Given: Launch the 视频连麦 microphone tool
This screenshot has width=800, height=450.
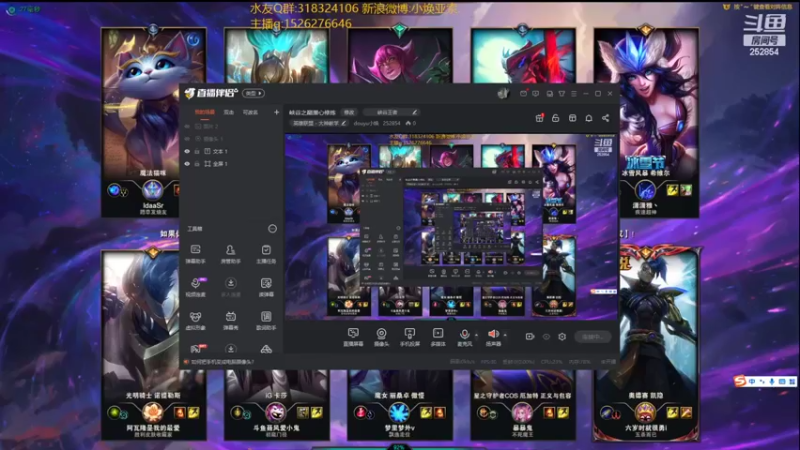Looking at the screenshot, I should [x=195, y=287].
